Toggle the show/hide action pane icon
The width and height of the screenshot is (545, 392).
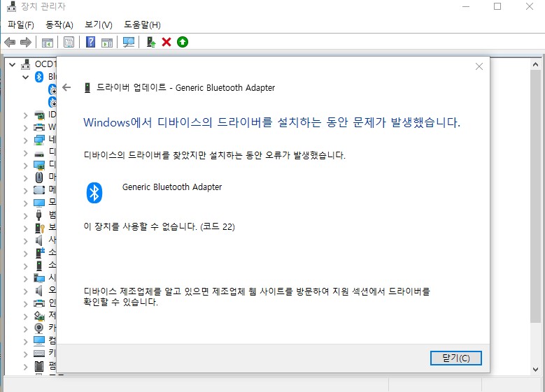(107, 43)
